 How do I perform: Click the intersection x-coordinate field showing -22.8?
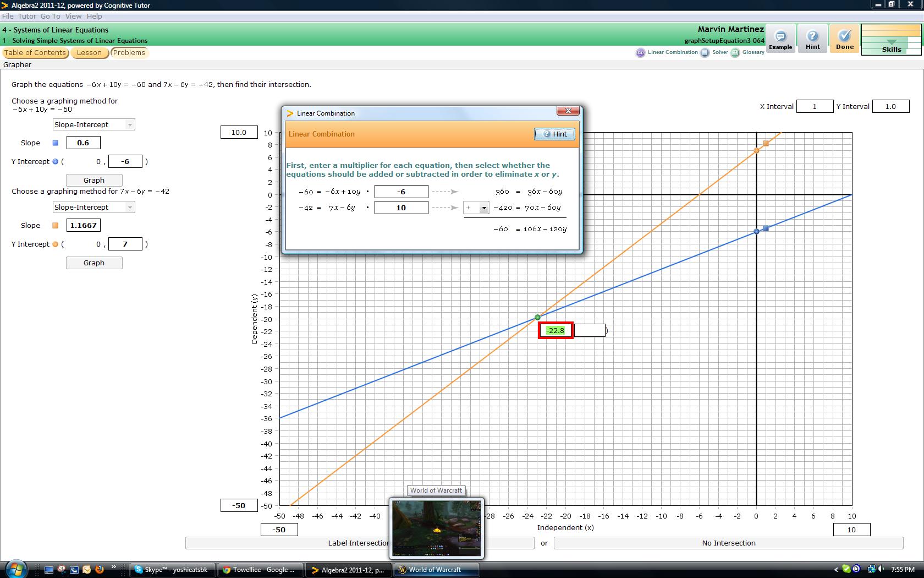click(x=555, y=330)
